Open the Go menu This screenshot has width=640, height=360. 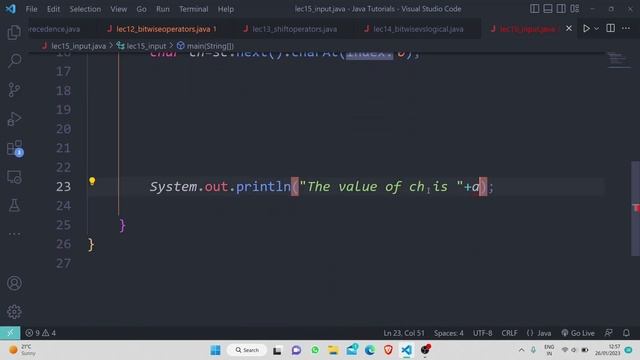pos(141,9)
